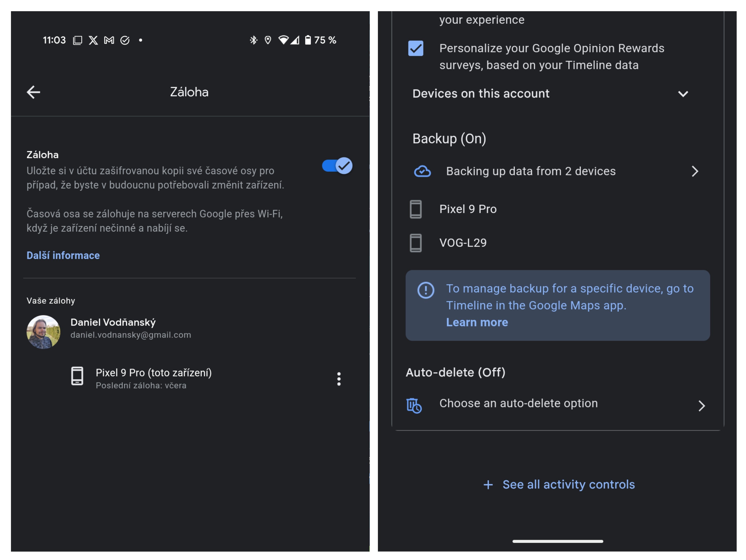Tap the info circle icon in blue banner
Screen dimensions: 746x560
426,290
